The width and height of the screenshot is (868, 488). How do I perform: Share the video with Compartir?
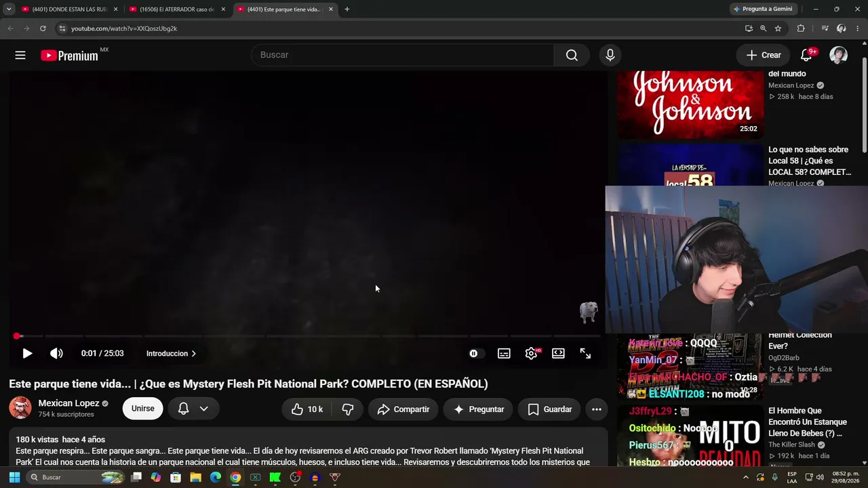tap(403, 409)
